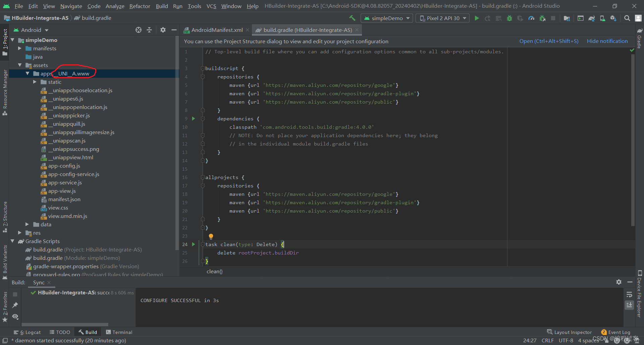Viewport: 644px width, 345px height.
Task: Click Open (Ctrl+Alt+Shift+S) link
Action: click(x=549, y=41)
